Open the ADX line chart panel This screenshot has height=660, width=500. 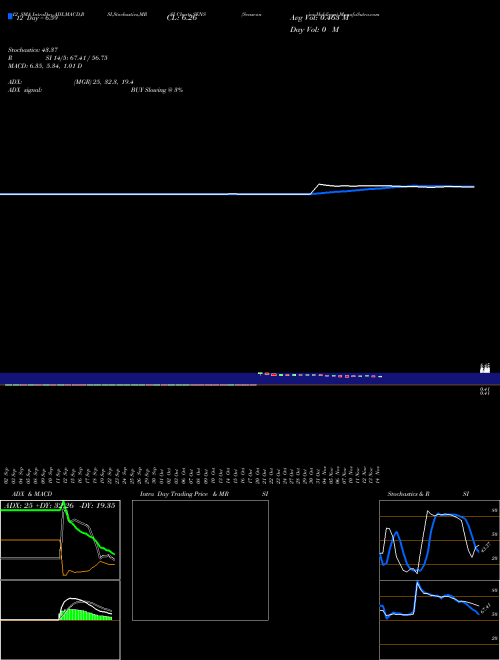[x=60, y=540]
